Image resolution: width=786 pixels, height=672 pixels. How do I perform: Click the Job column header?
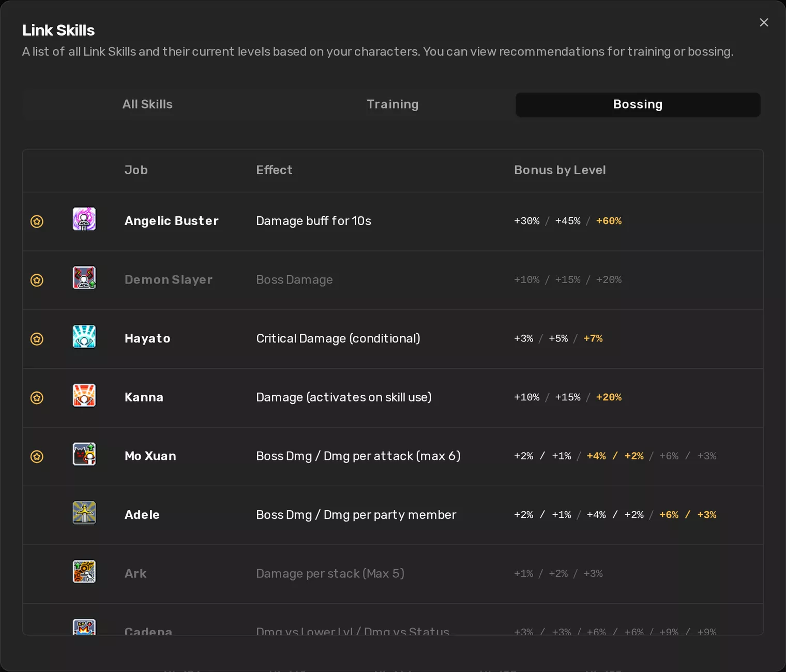click(136, 170)
